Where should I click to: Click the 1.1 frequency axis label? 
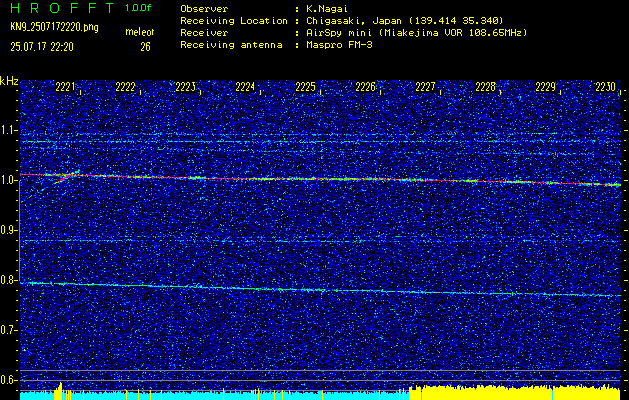coord(8,130)
